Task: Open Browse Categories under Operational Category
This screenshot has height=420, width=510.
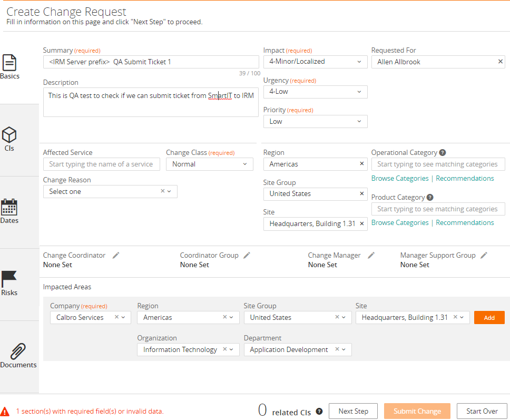Action: (400, 178)
